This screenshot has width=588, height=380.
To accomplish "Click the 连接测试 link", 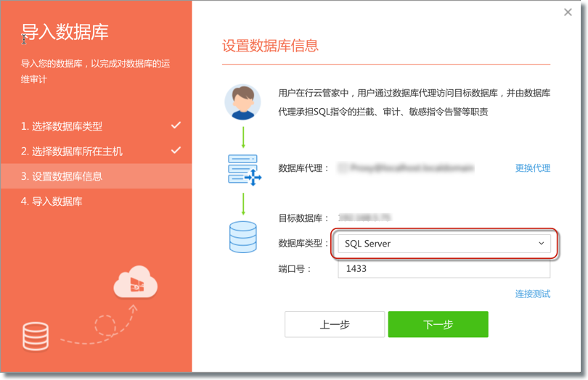I will coord(532,294).
